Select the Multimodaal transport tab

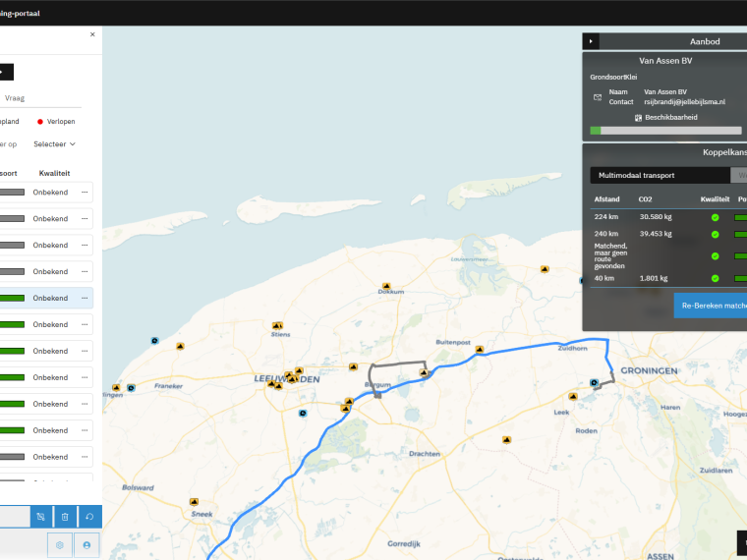pos(660,175)
